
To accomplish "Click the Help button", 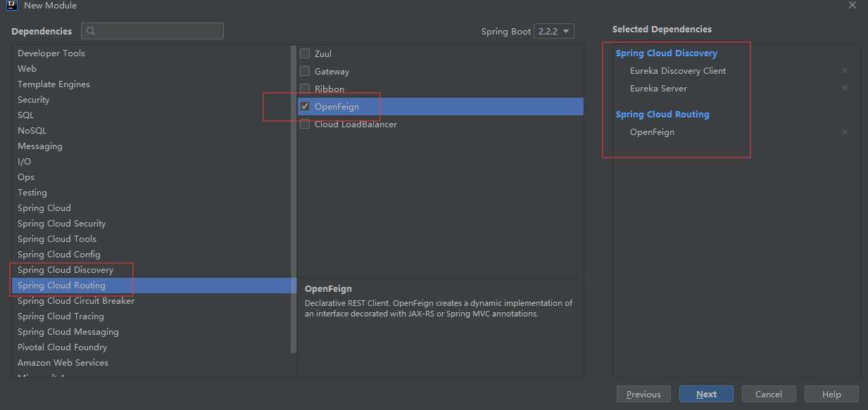I will [831, 394].
